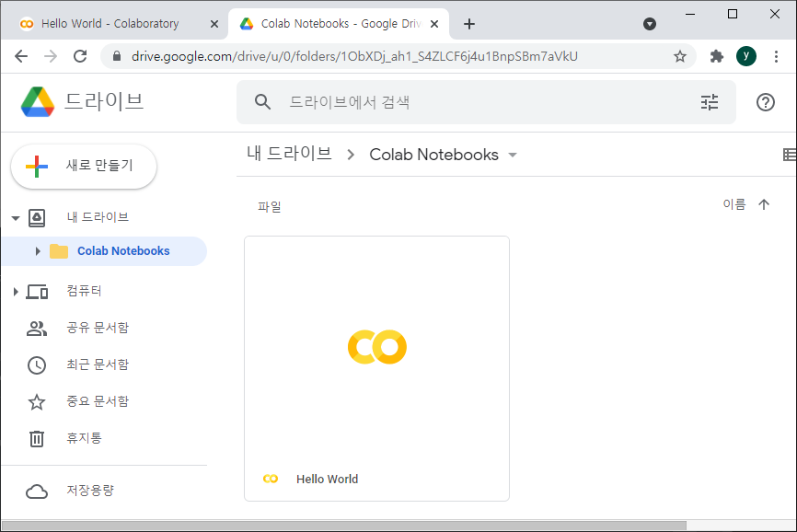The height and width of the screenshot is (532, 797).
Task: Maximize the browser window
Action: (733, 14)
